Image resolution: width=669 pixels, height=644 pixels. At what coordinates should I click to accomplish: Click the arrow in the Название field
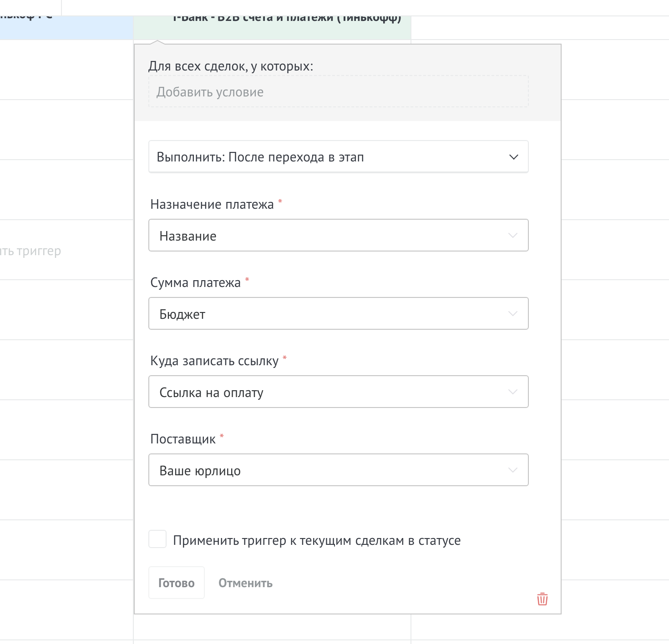click(512, 236)
